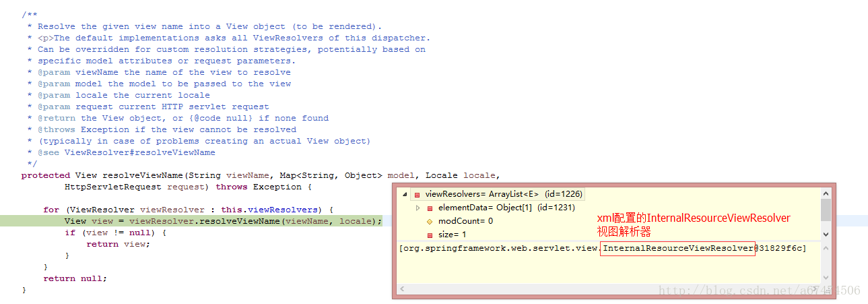The height and width of the screenshot is (304, 868).
Task: Click the '@param locale' Javadoc tag
Action: click(73, 95)
